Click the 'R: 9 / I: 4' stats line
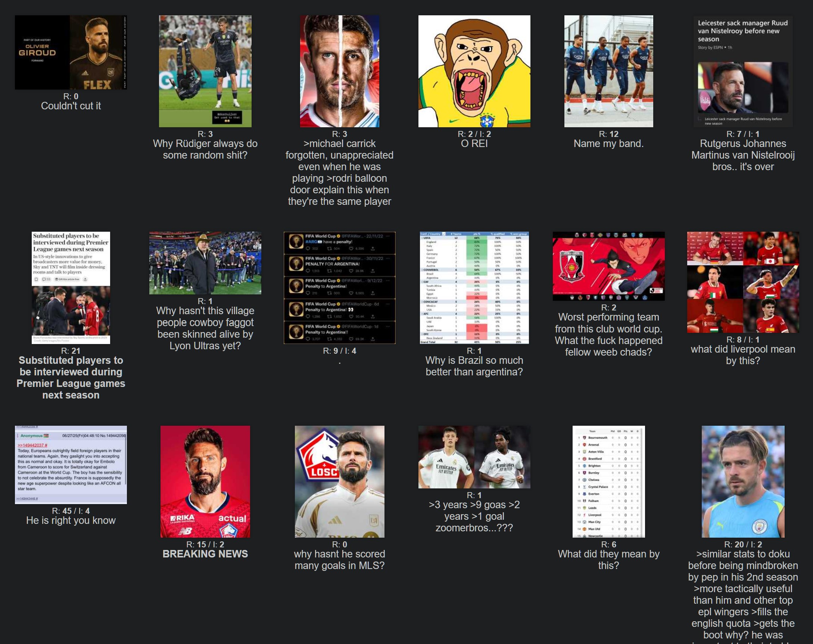Image resolution: width=813 pixels, height=644 pixels. tap(339, 351)
